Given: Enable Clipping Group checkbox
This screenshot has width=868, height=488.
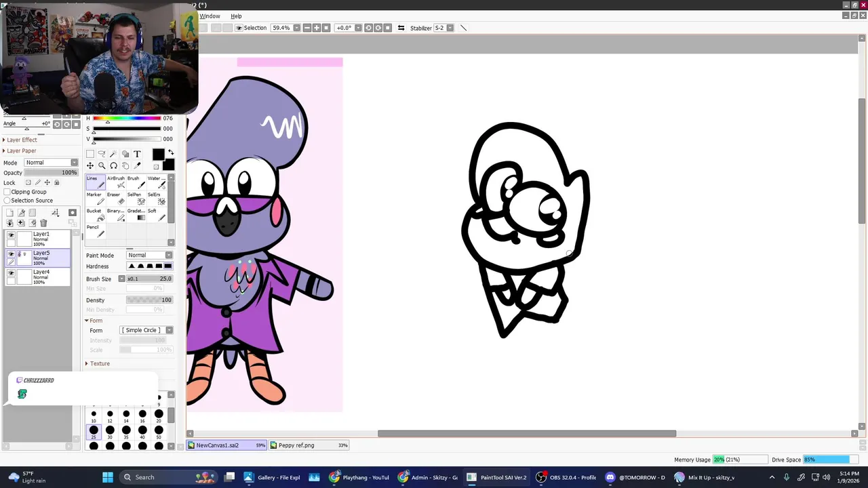Looking at the screenshot, I should pyautogui.click(x=7, y=192).
